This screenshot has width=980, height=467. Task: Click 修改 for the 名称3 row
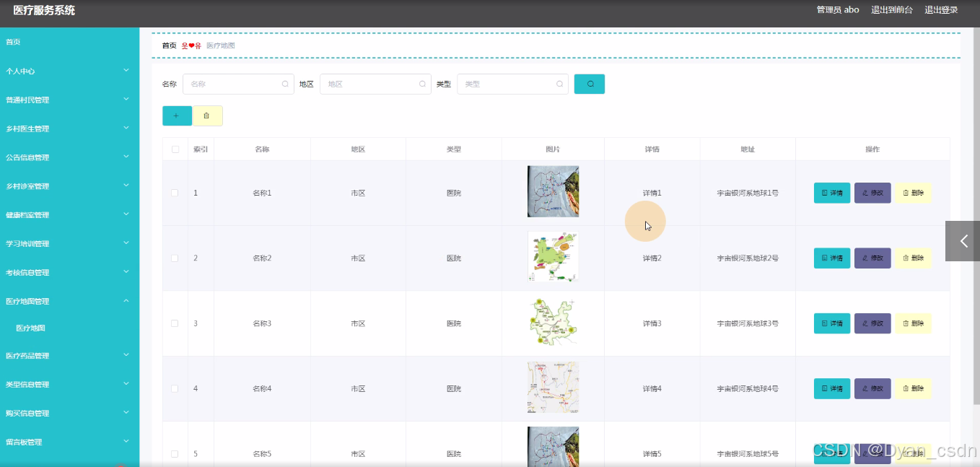872,323
